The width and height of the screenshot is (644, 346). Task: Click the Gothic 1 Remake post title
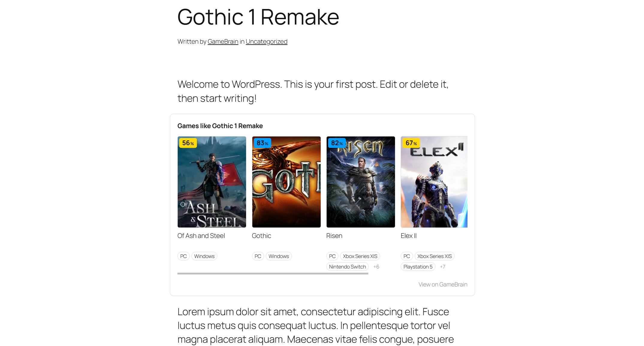point(258,17)
